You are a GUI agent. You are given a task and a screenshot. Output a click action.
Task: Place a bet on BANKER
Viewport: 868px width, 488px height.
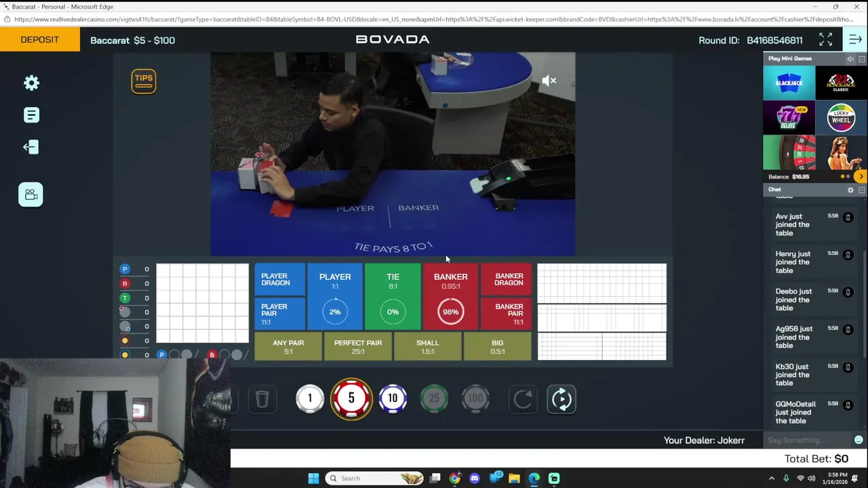451,297
